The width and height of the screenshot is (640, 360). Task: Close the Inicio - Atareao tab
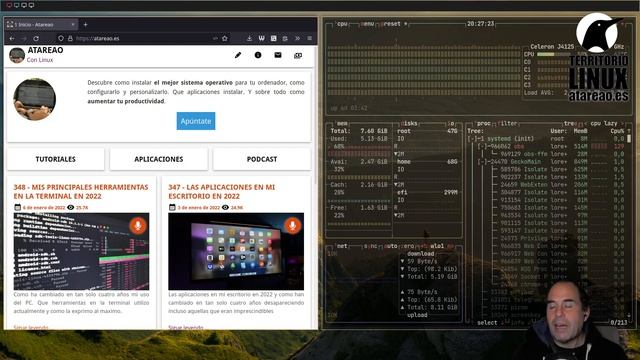[73, 24]
